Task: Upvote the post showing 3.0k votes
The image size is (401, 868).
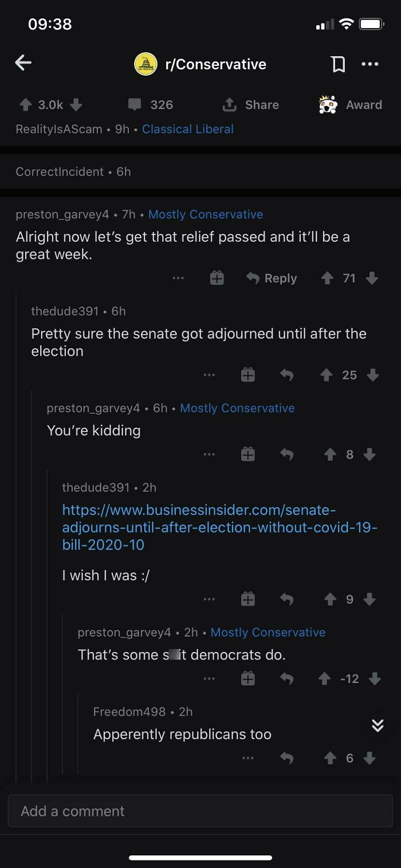Action: click(25, 105)
